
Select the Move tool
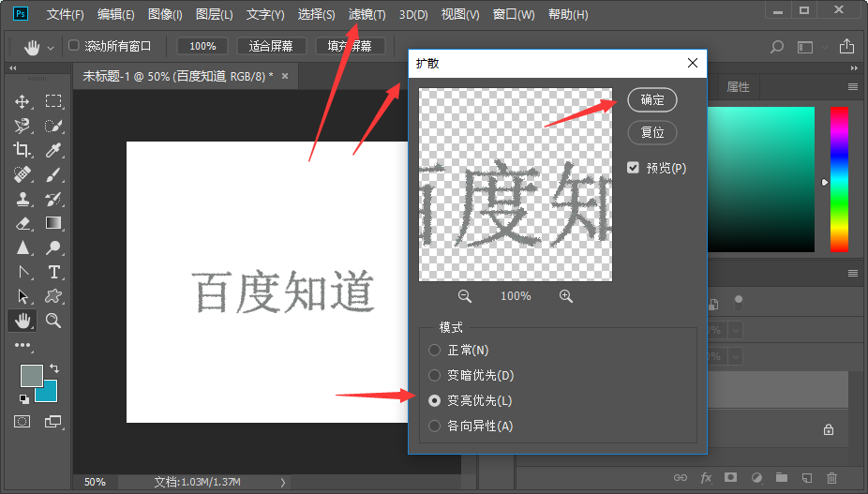[x=22, y=101]
